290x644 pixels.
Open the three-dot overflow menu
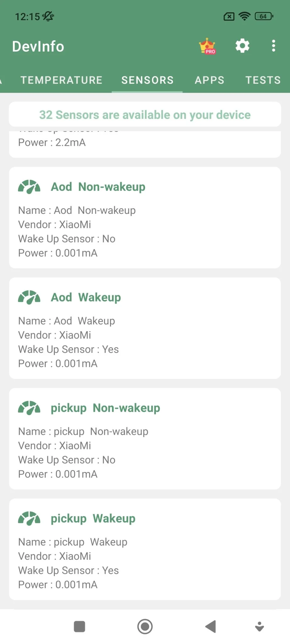(x=273, y=46)
